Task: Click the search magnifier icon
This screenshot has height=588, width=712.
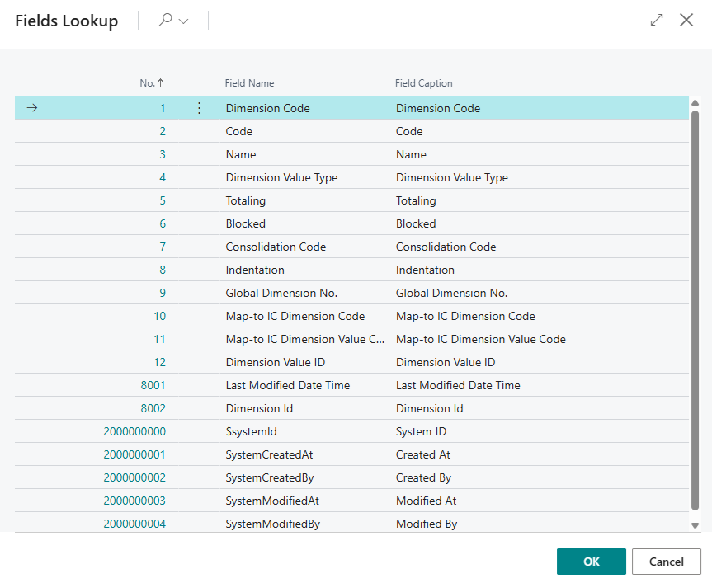Action: [x=165, y=21]
